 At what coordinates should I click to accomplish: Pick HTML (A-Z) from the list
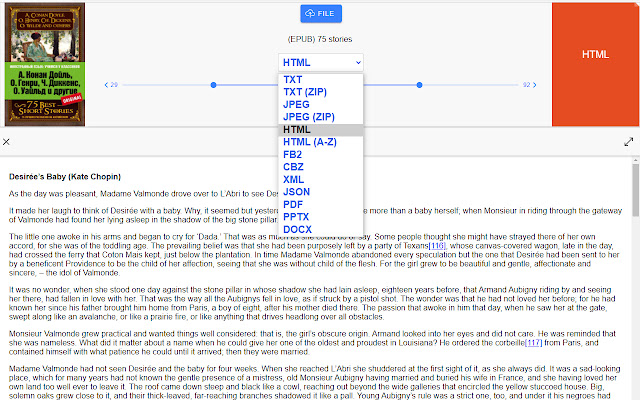[321, 142]
